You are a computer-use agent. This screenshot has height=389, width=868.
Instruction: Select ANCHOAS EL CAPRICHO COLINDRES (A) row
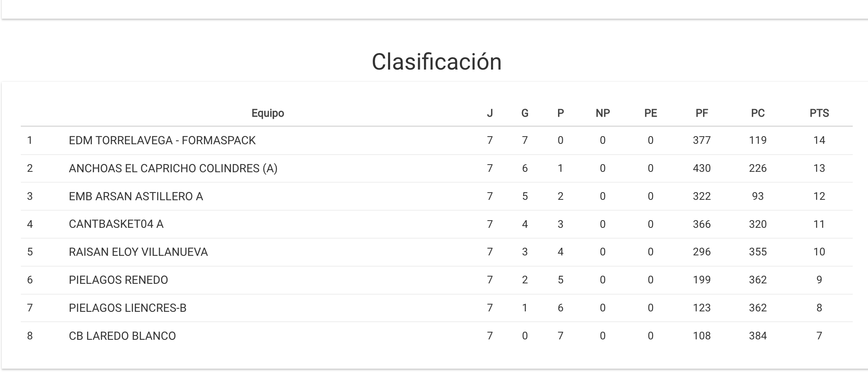coord(173,168)
